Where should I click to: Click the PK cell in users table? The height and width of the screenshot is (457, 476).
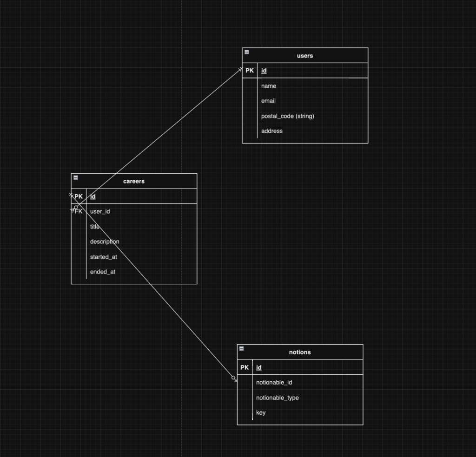tap(250, 70)
